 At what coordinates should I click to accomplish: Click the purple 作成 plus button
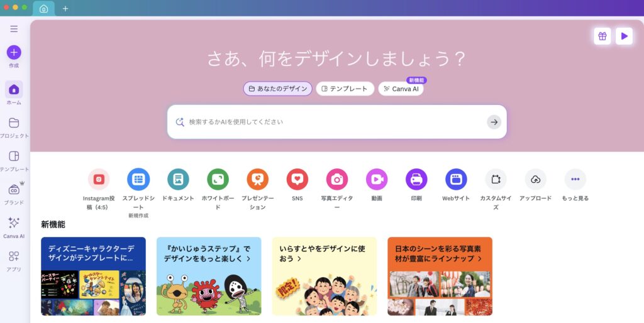coord(14,53)
